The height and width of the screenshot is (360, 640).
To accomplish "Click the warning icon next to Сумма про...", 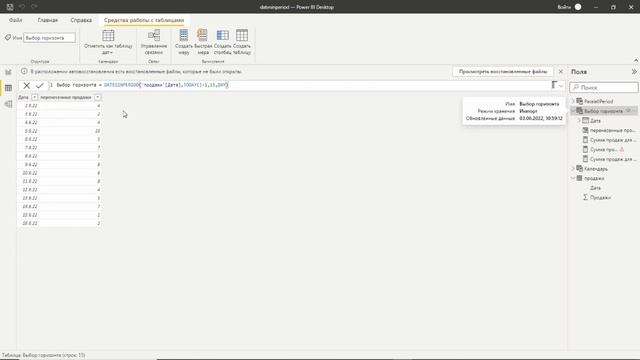I will click(622, 149).
